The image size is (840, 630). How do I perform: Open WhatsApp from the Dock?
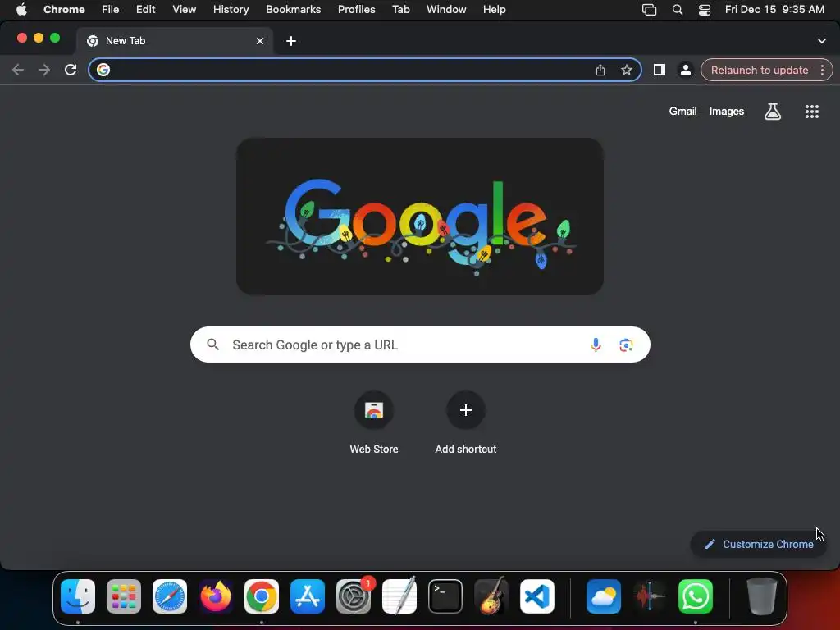coord(696,596)
